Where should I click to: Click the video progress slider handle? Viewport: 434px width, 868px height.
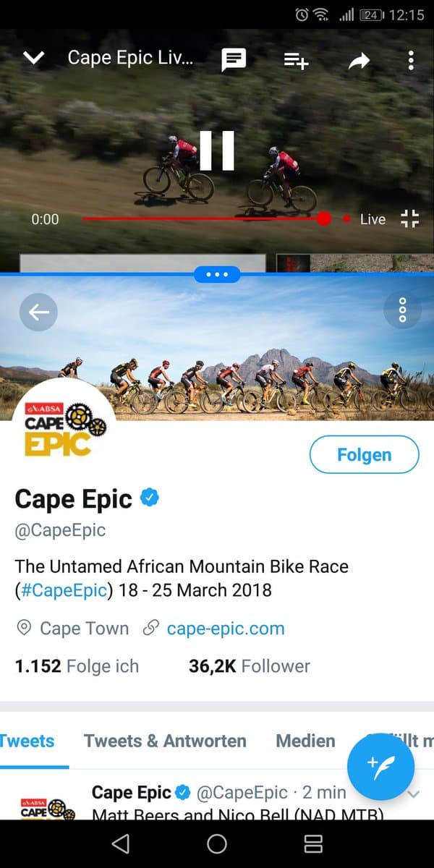(x=323, y=219)
